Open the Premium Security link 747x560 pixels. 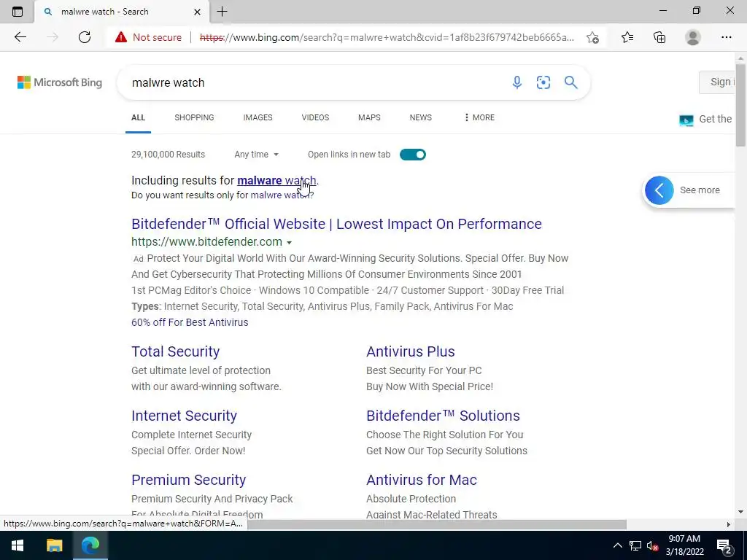click(x=189, y=480)
